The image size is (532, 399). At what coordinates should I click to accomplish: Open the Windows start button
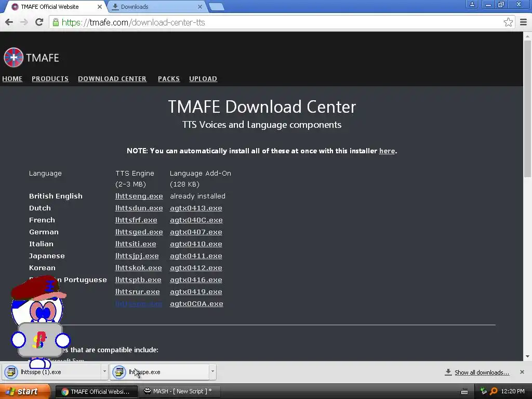pyautogui.click(x=24, y=392)
